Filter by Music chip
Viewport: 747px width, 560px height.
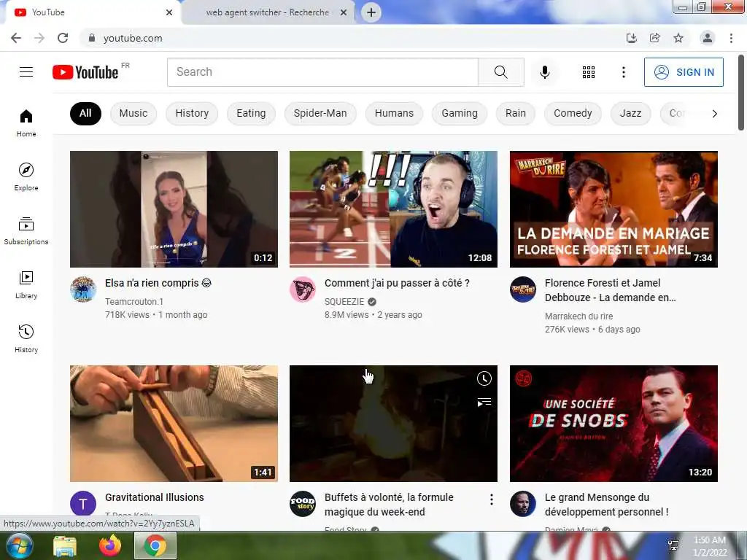point(133,113)
